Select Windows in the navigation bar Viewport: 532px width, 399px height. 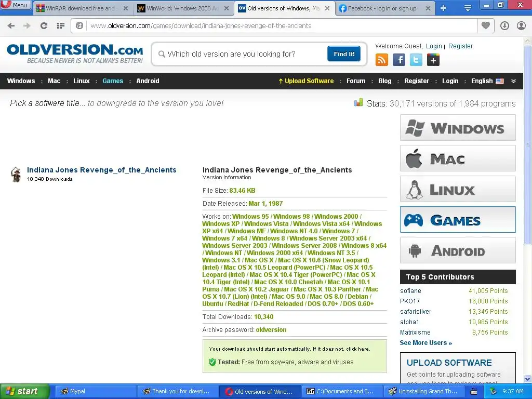(21, 81)
